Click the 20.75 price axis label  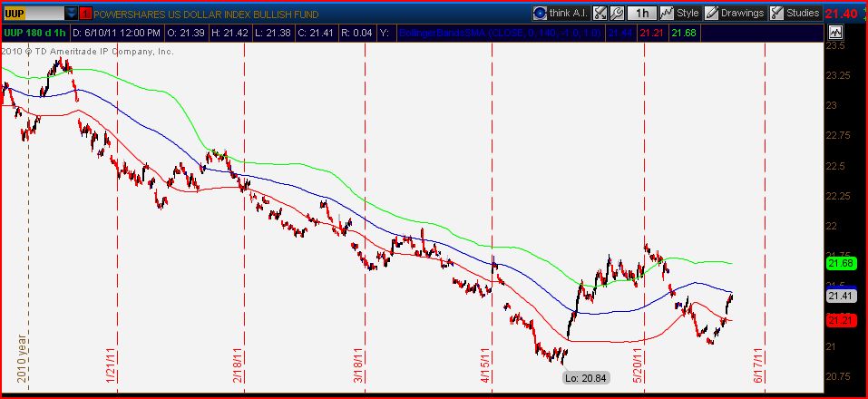point(838,376)
